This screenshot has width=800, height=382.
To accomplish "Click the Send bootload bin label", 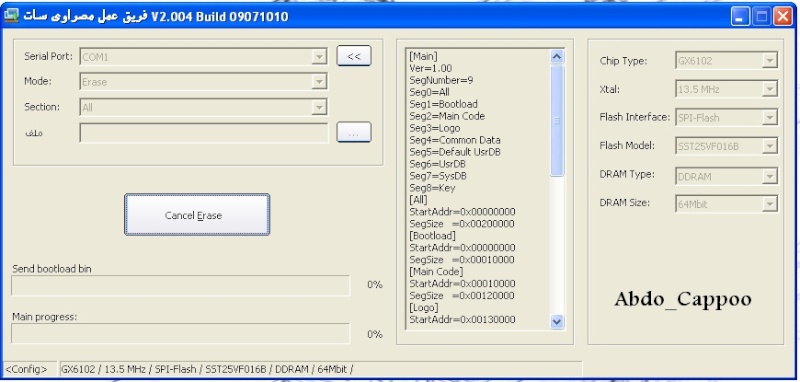I will pos(52,269).
